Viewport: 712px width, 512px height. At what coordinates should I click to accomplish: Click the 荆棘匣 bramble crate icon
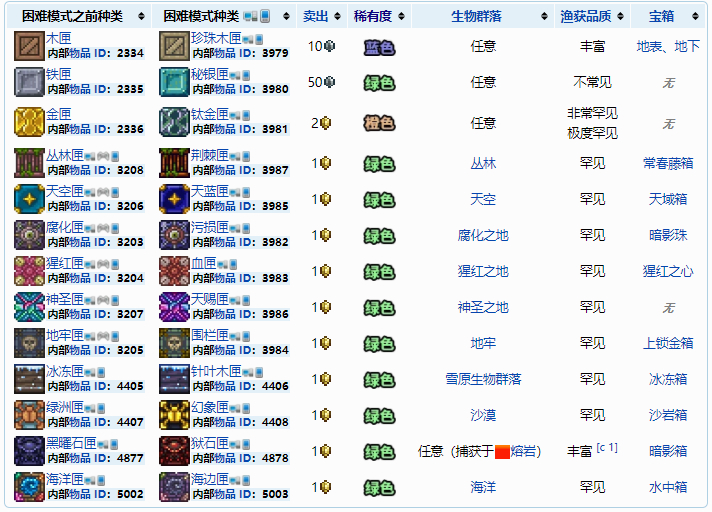point(174,163)
